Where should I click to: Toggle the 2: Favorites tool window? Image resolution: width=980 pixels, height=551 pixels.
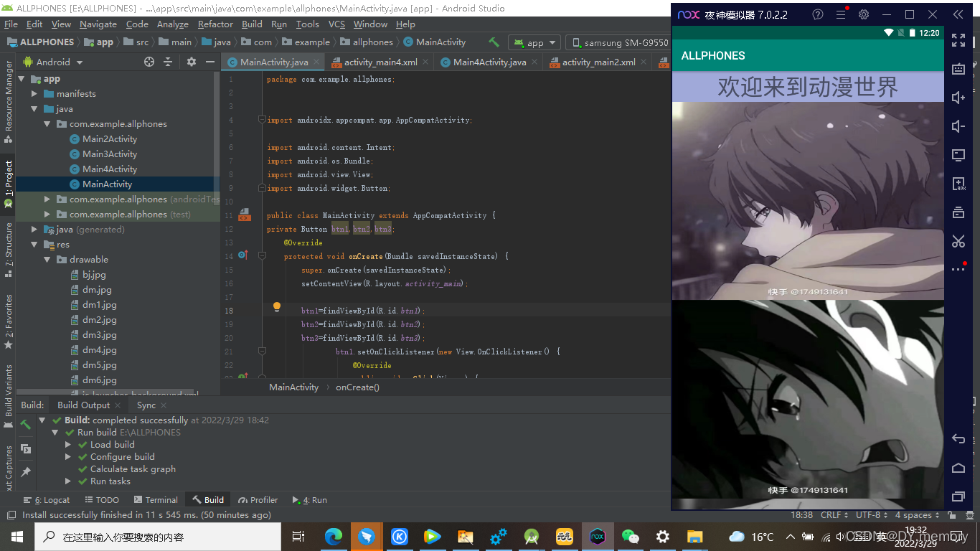pyautogui.click(x=9, y=321)
